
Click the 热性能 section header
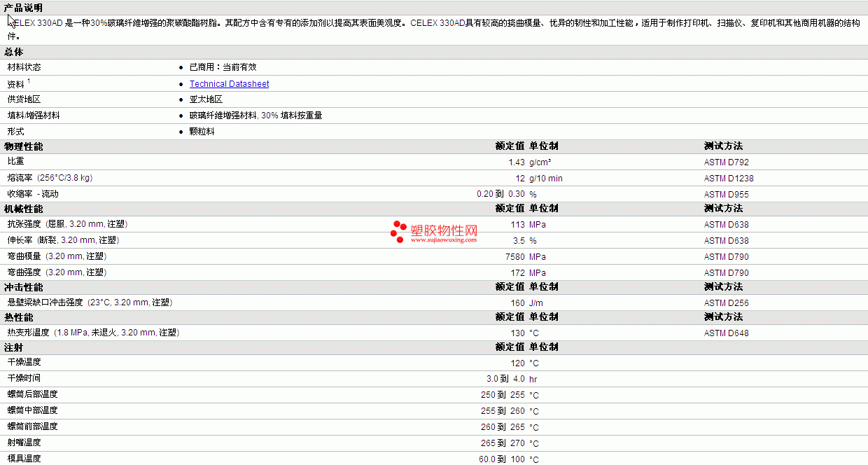[x=18, y=317]
